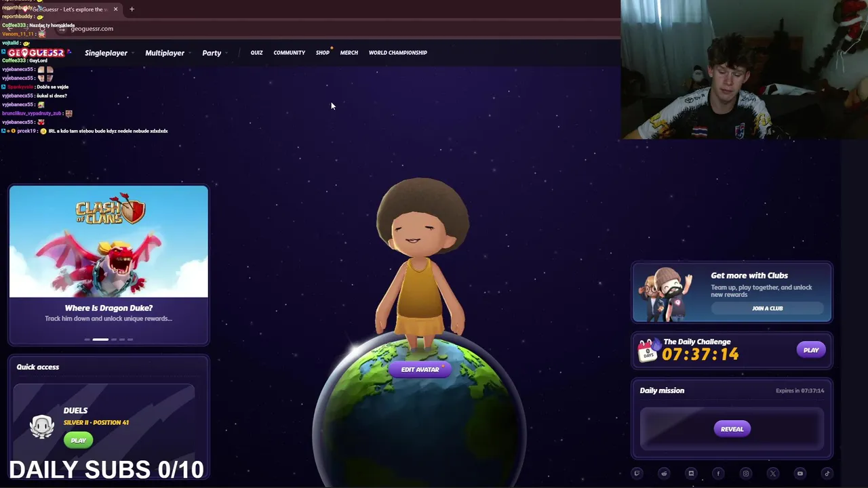The image size is (868, 488).
Task: Click the 'Get more with Clubs' heading
Action: pyautogui.click(x=749, y=276)
